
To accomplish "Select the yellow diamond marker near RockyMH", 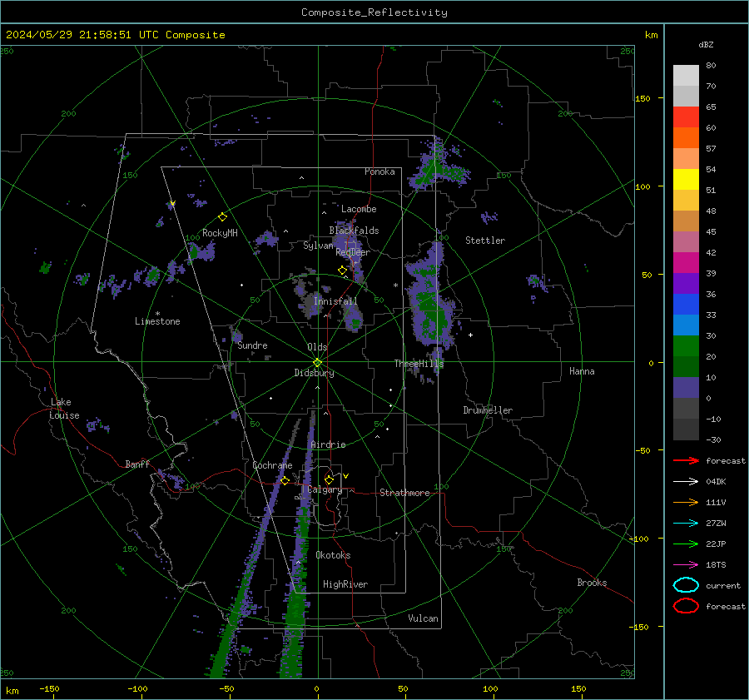I will point(222,217).
